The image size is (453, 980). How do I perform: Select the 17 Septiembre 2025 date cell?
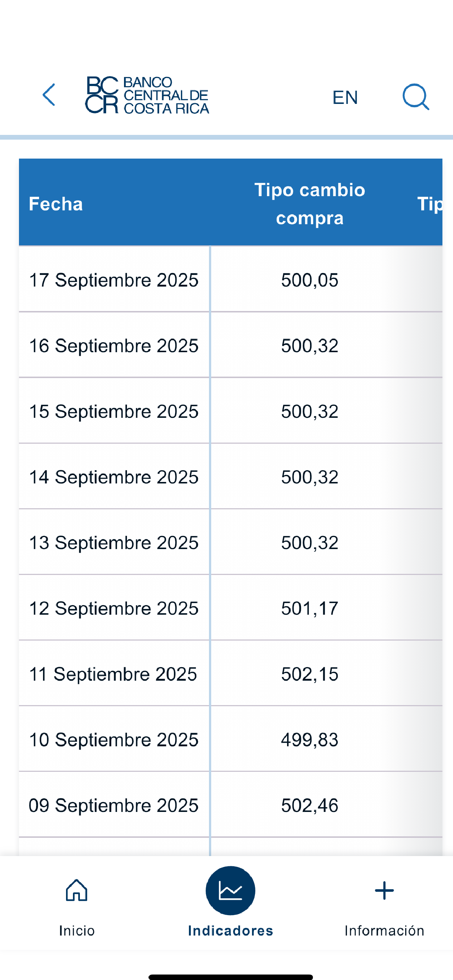point(114,280)
